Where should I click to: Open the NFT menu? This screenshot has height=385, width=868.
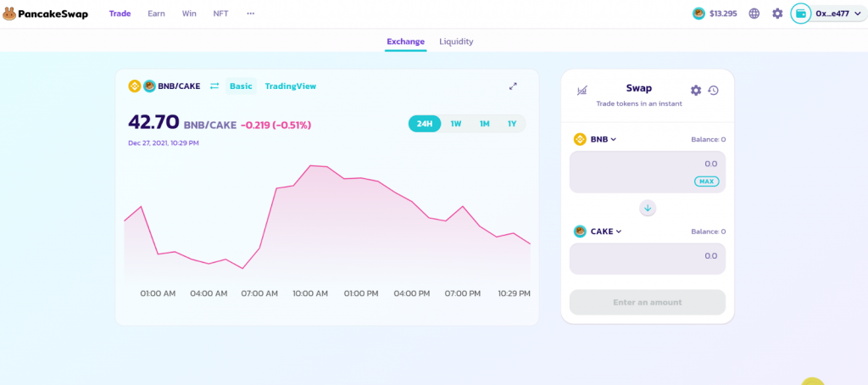tap(221, 14)
